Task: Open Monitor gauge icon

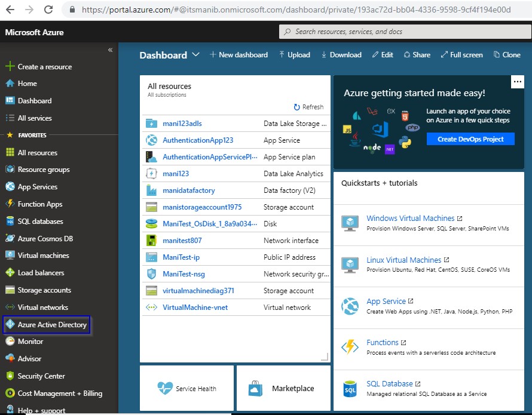Action: [x=10, y=341]
